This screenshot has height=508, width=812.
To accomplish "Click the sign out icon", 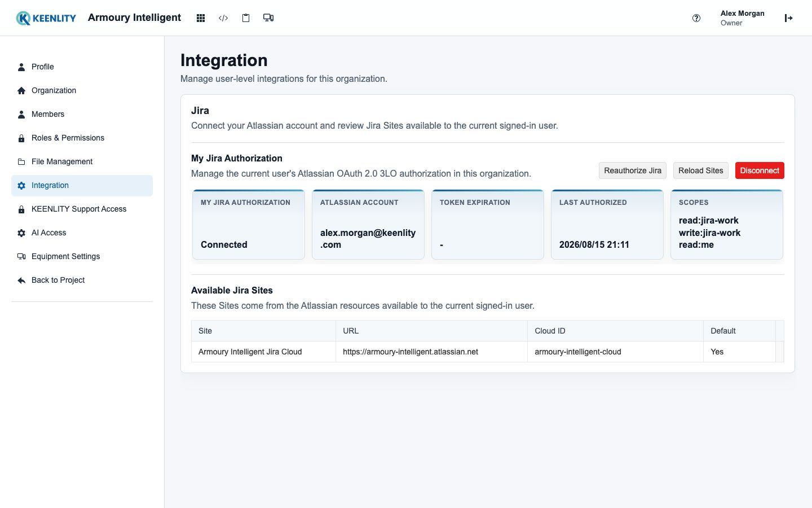I will [789, 18].
